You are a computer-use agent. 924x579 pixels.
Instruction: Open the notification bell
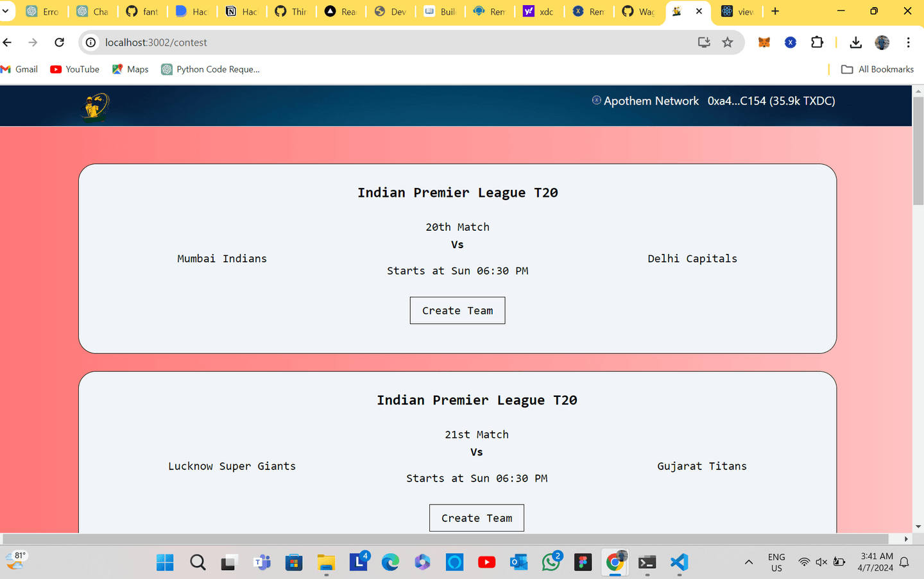pyautogui.click(x=904, y=562)
